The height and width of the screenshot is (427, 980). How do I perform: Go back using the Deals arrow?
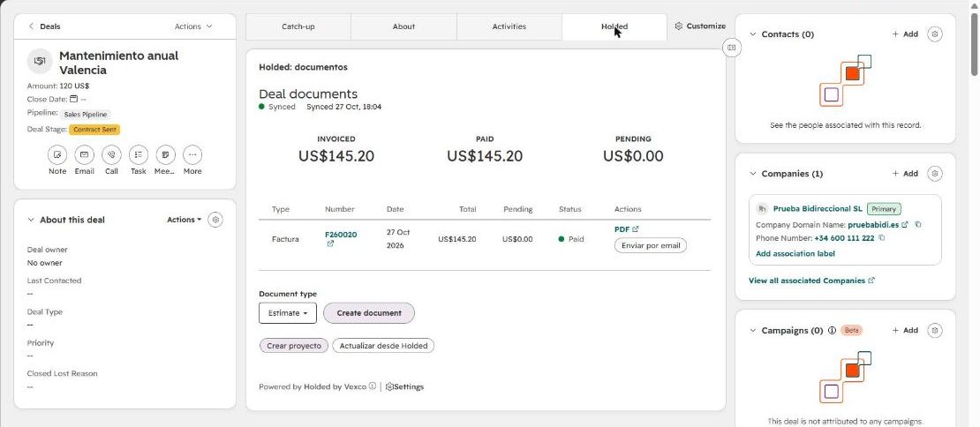31,26
